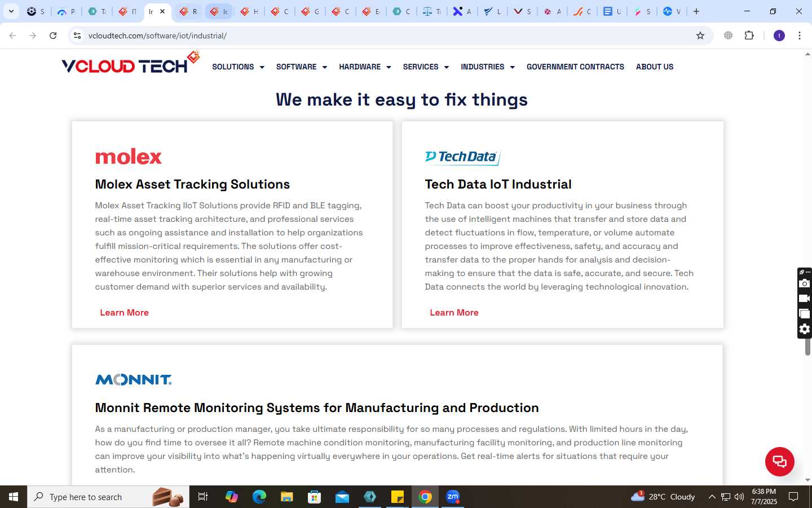Image resolution: width=812 pixels, height=508 pixels.
Task: Click the Monnit logo
Action: [x=134, y=380]
